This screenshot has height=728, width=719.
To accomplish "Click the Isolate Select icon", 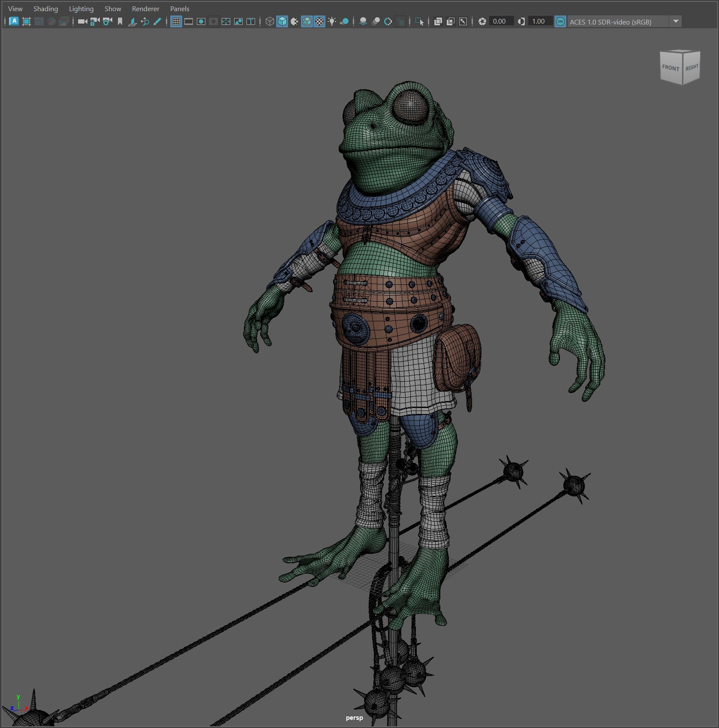I will click(419, 21).
